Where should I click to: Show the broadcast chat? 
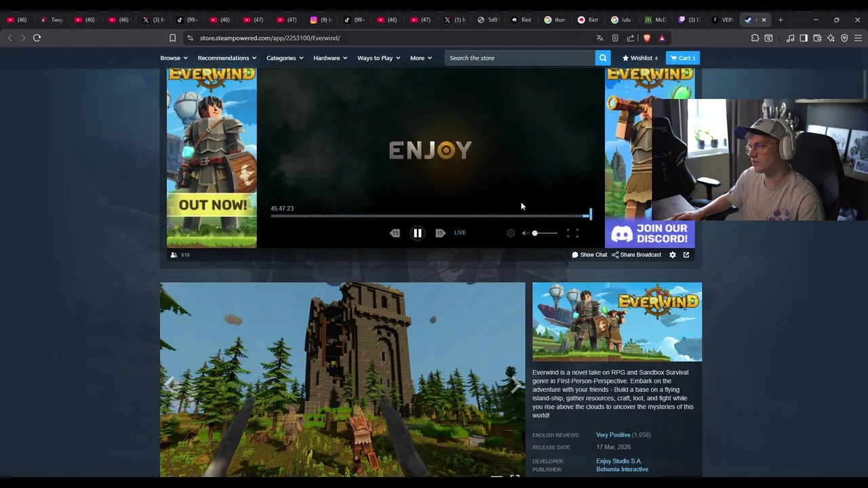[x=589, y=255]
